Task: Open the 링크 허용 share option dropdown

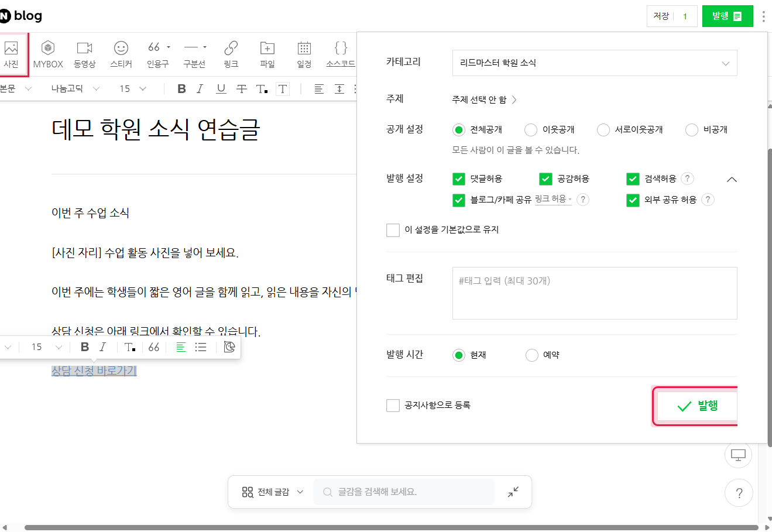Action: pyautogui.click(x=553, y=199)
